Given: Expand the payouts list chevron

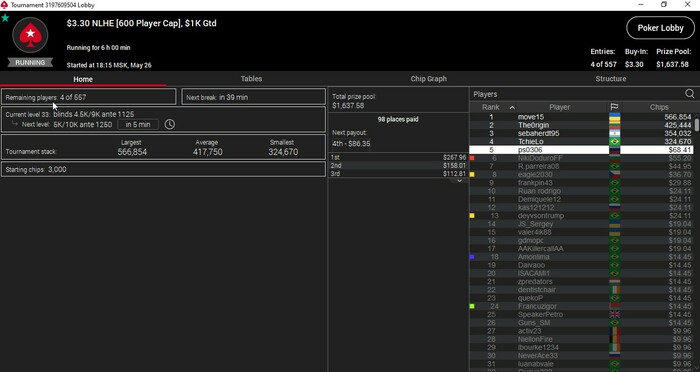Looking at the screenshot, I should point(459,181).
